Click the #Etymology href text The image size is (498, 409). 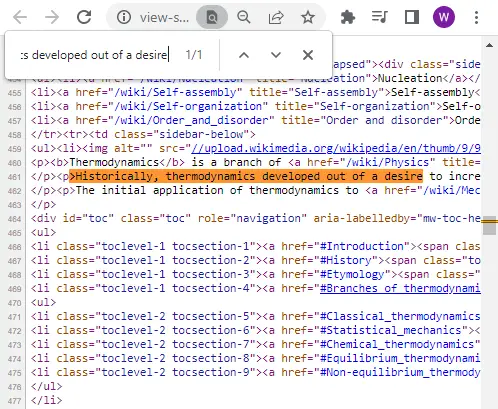tap(352, 274)
